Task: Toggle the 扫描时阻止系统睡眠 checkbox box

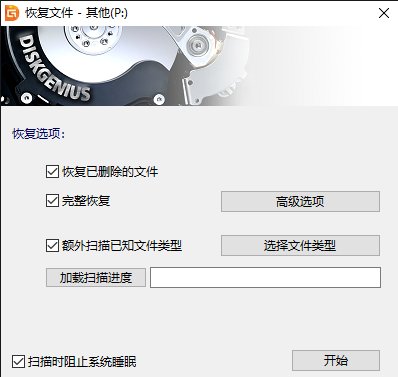Action: [18, 362]
